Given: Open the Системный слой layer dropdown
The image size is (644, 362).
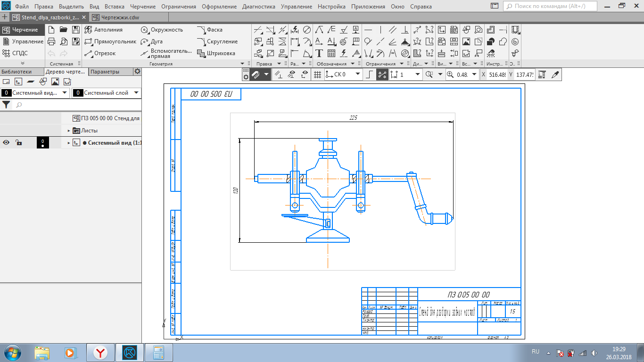Looking at the screenshot, I should [136, 93].
